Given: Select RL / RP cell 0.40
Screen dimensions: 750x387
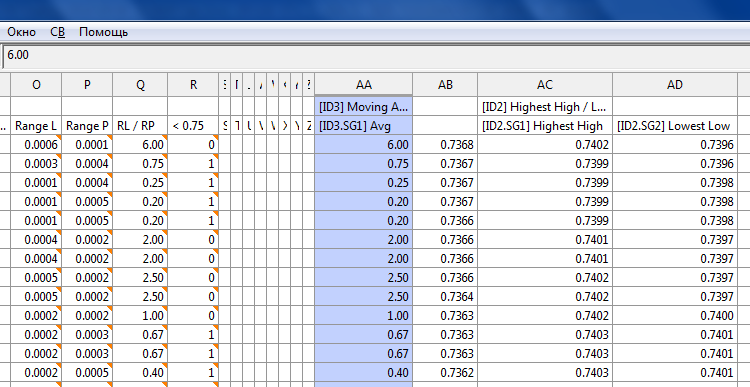Looking at the screenshot, I should pos(140,373).
